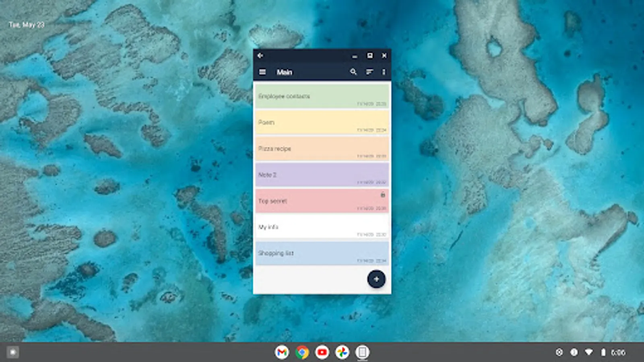Screen dimensions: 644x362
Task: Add a new note with plus button
Action: click(376, 279)
